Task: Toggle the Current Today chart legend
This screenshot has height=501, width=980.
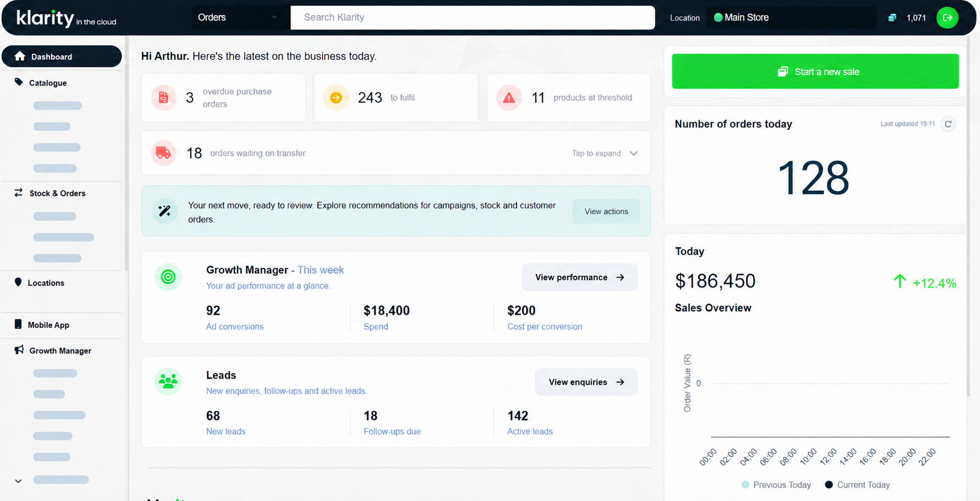Action: (x=858, y=485)
